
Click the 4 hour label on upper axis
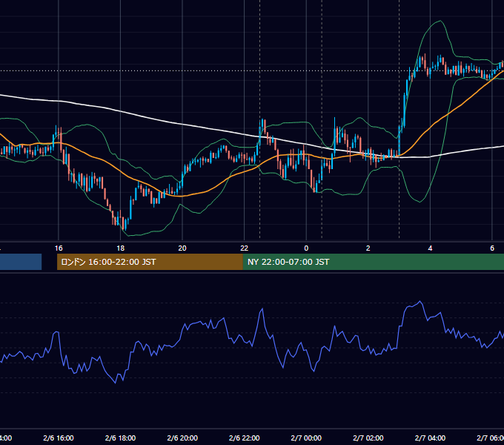430,248
